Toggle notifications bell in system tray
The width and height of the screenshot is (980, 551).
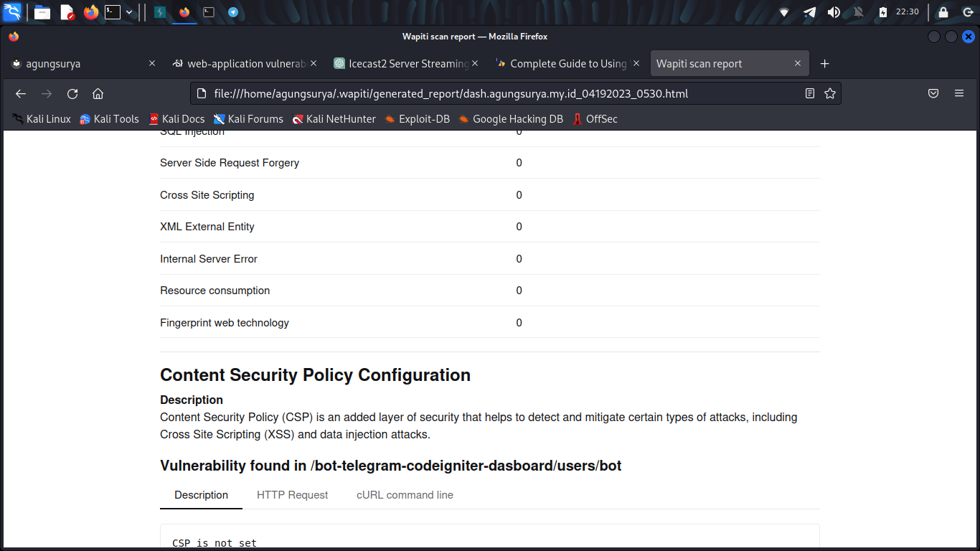[858, 12]
